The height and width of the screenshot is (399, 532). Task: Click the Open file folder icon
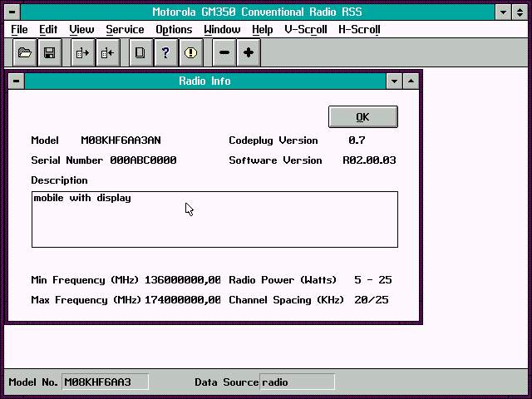point(25,52)
